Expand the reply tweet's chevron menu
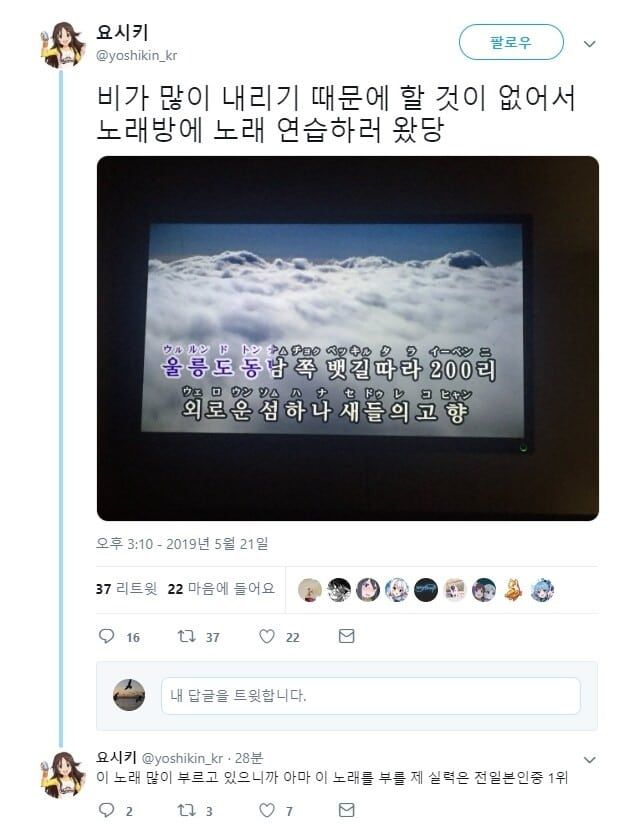Image resolution: width=635 pixels, height=828 pixels. pos(590,760)
